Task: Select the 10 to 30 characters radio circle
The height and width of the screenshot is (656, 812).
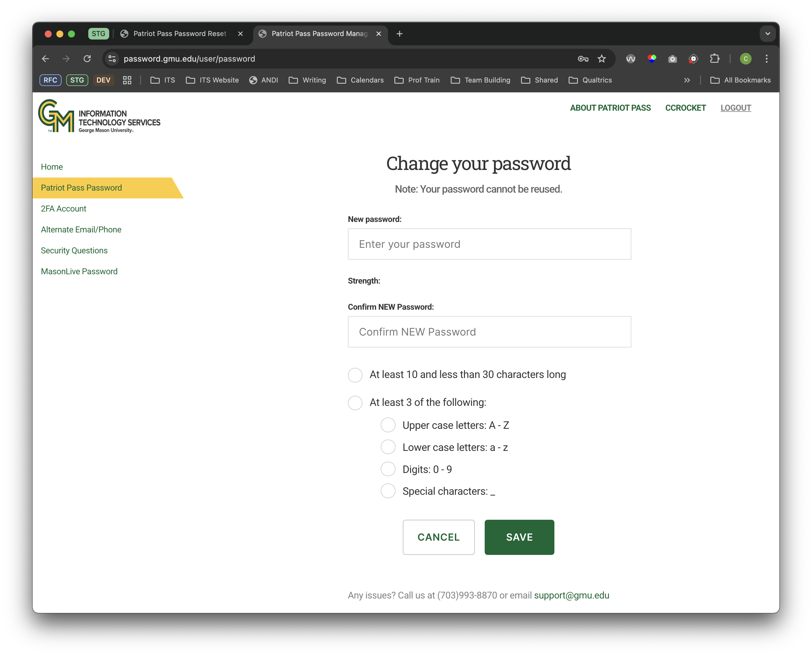Action: (355, 375)
